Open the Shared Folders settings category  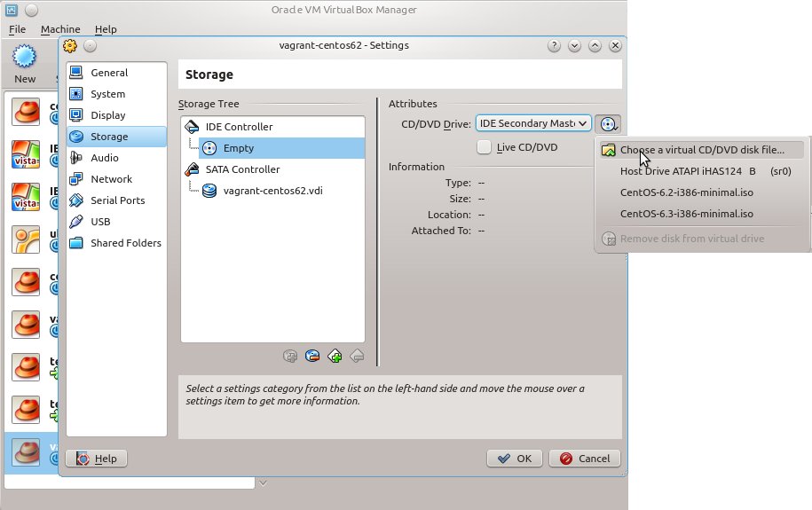[116, 242]
